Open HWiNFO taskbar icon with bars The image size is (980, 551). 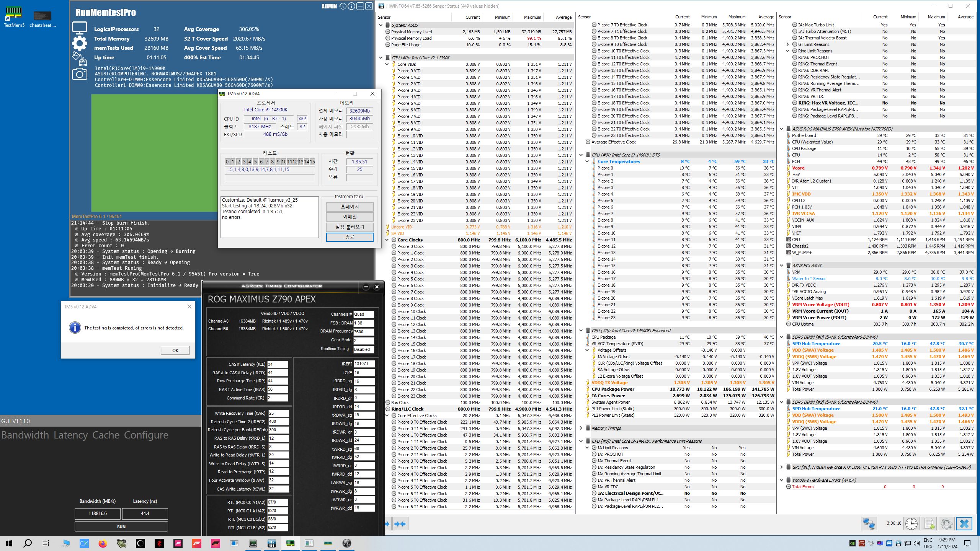272,543
